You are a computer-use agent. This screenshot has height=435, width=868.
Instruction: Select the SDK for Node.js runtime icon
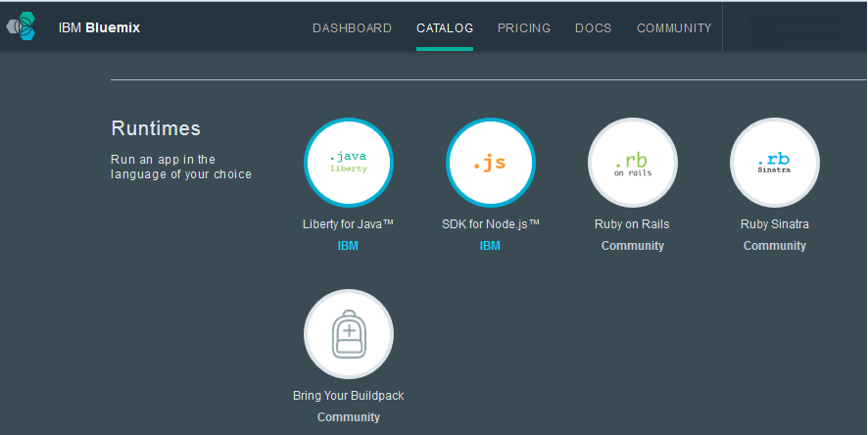491,163
